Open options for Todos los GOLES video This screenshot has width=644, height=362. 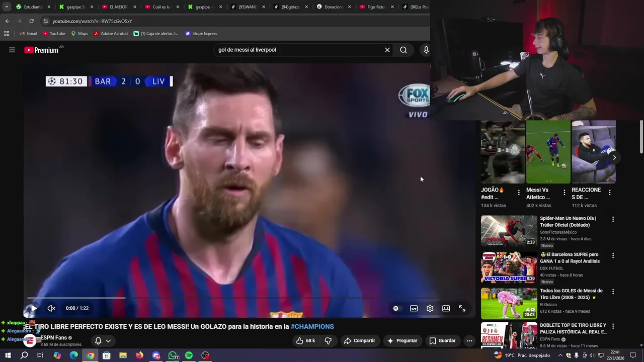coord(613,292)
